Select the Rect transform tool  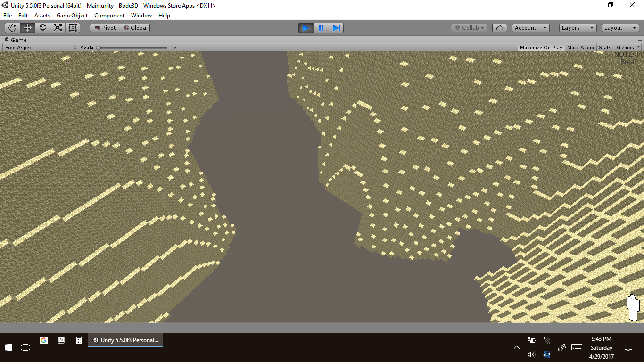click(73, 28)
